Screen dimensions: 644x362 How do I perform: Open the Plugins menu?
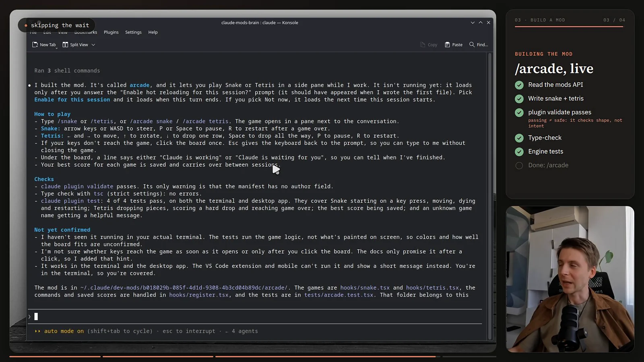pos(111,32)
